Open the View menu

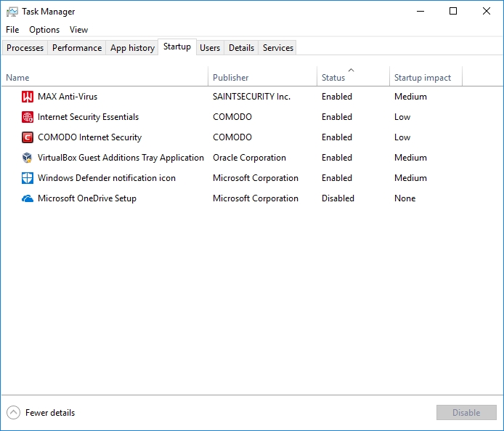coord(78,30)
